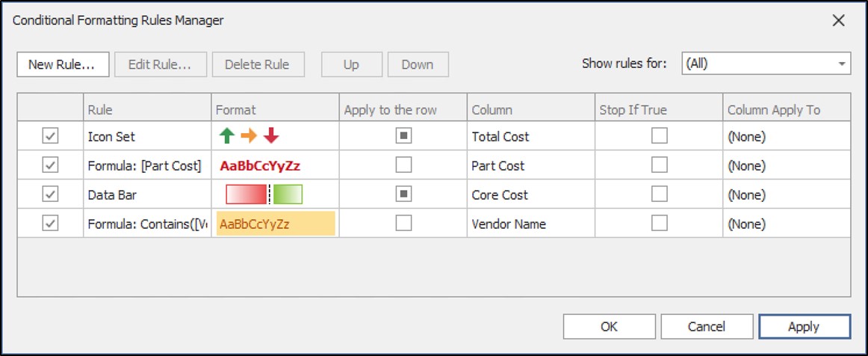
Task: Click Column Apply To cell for Total Cost
Action: pyautogui.click(x=786, y=137)
